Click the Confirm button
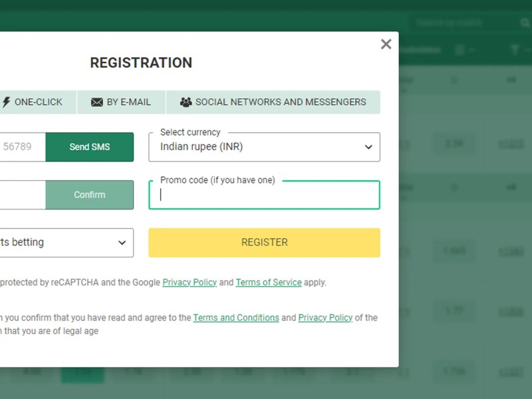 pos(90,195)
